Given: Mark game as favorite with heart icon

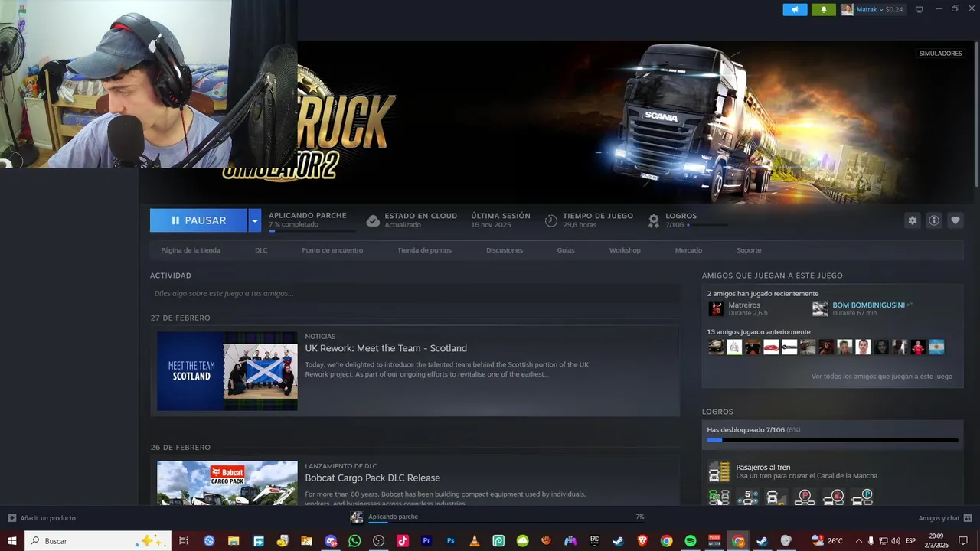Looking at the screenshot, I should click(955, 220).
